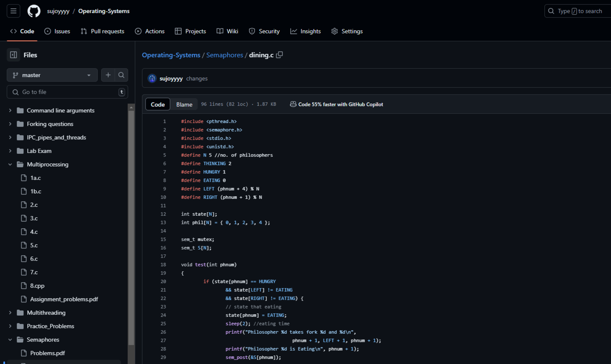Click the Command line arguments folder icon
The width and height of the screenshot is (611, 364).
(20, 111)
